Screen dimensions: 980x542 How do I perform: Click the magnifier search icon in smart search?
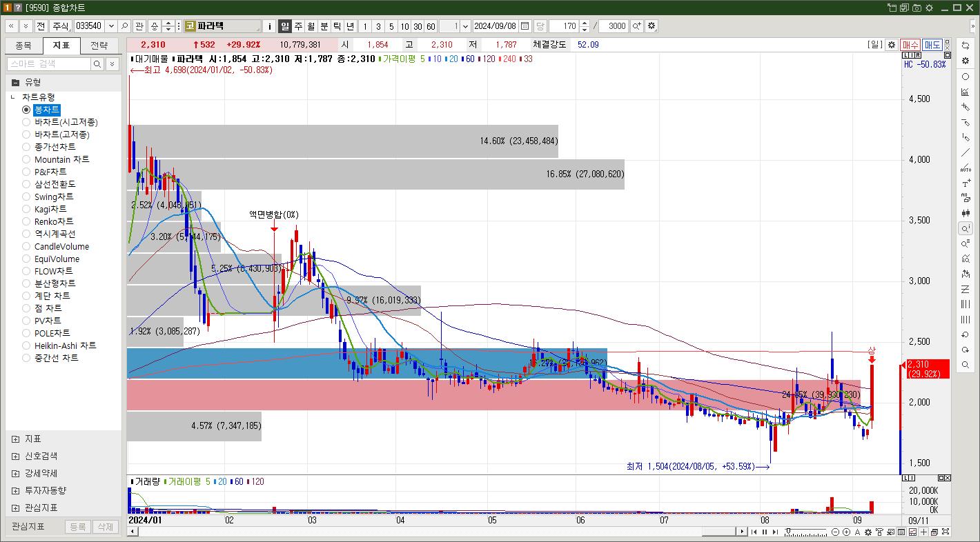(x=97, y=63)
